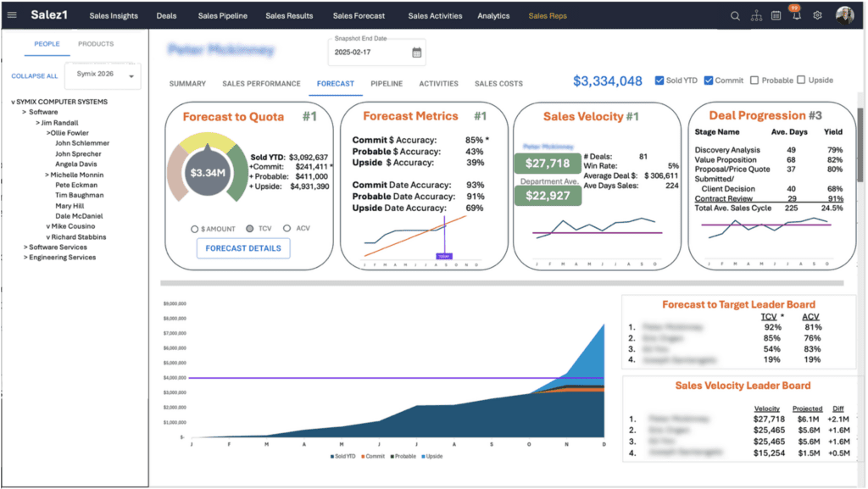View notifications via the bell icon
This screenshot has height=489, width=868.
796,16
